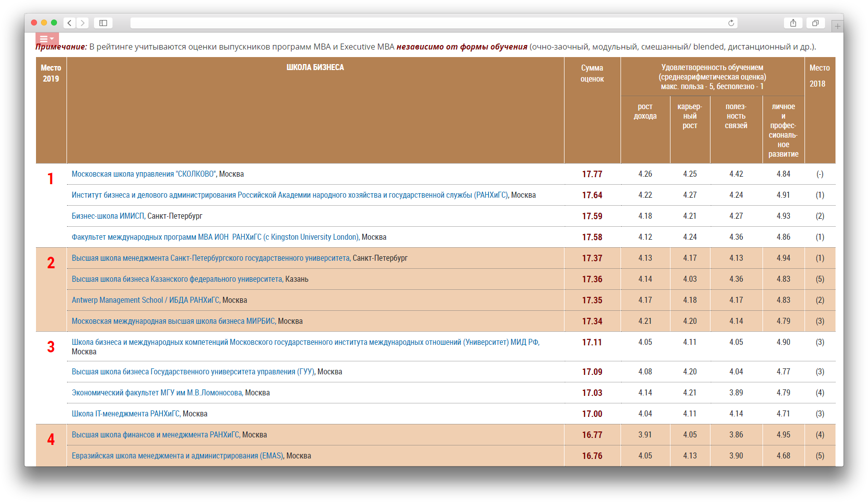
Task: Go forward with the browser forward arrow
Action: click(x=82, y=23)
